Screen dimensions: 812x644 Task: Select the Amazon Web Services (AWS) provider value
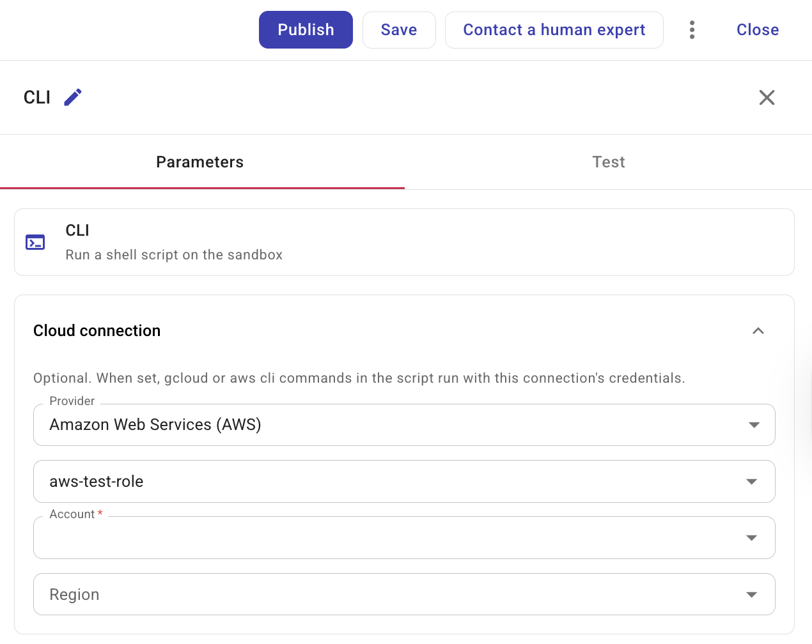155,424
